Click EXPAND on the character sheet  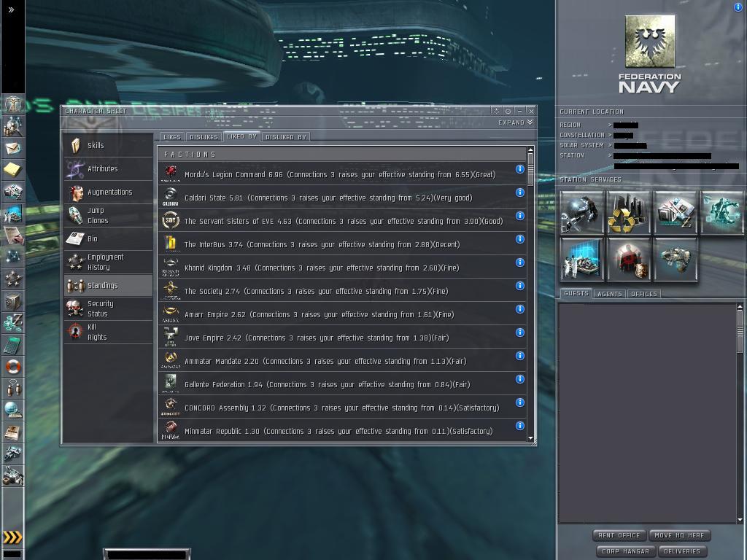pyautogui.click(x=516, y=122)
